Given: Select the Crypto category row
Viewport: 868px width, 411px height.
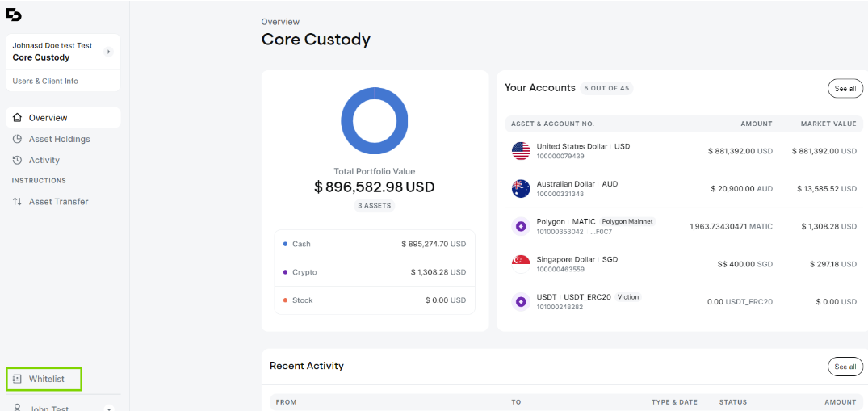Looking at the screenshot, I should (374, 272).
